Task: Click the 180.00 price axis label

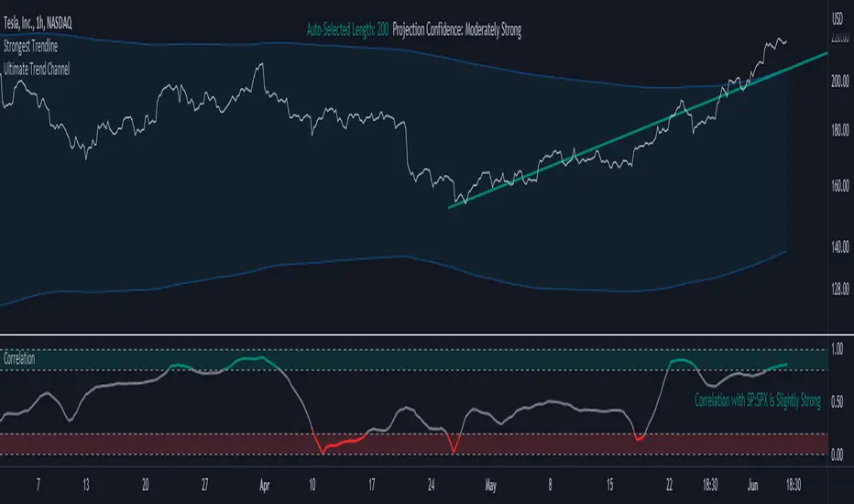Action: tap(840, 131)
